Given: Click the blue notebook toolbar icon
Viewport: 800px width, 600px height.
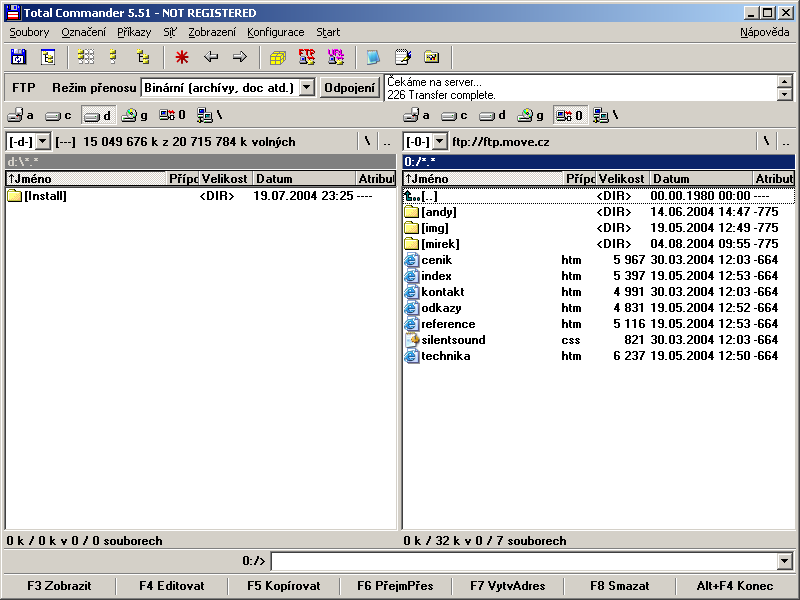Looking at the screenshot, I should click(x=373, y=57).
